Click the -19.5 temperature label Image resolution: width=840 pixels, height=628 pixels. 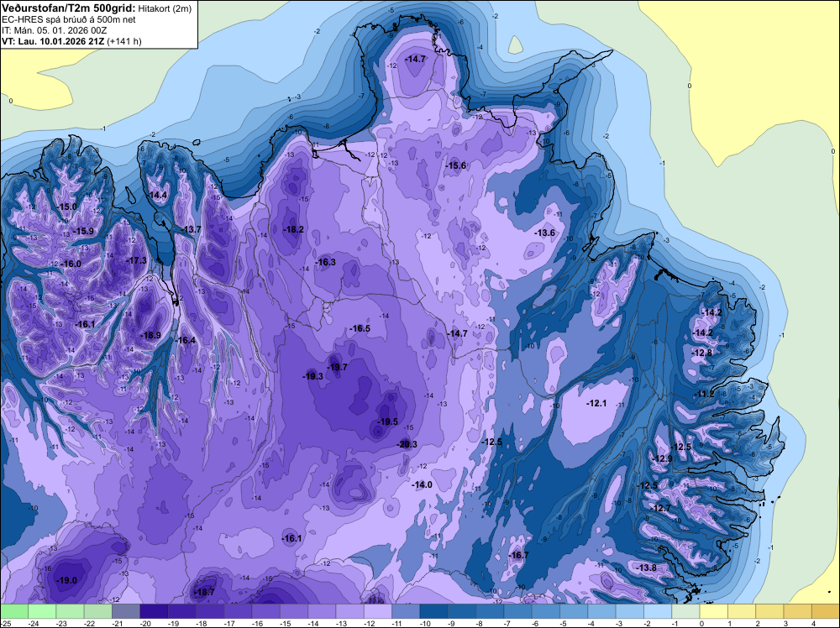point(387,421)
